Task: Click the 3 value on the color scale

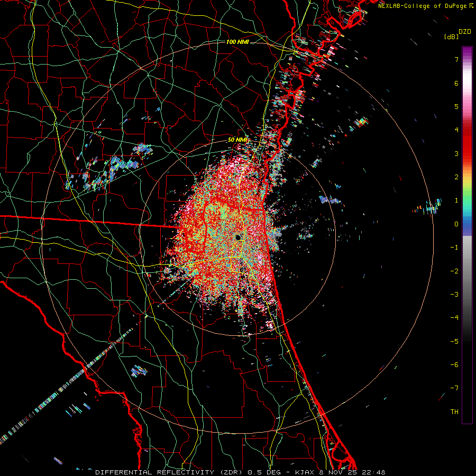Action: pyautogui.click(x=456, y=153)
